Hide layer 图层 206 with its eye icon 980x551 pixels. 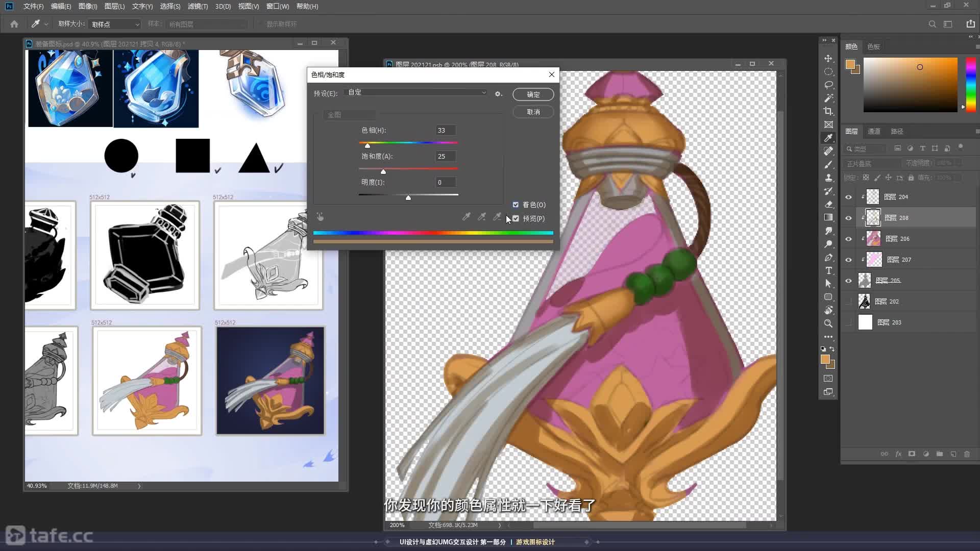(x=848, y=239)
